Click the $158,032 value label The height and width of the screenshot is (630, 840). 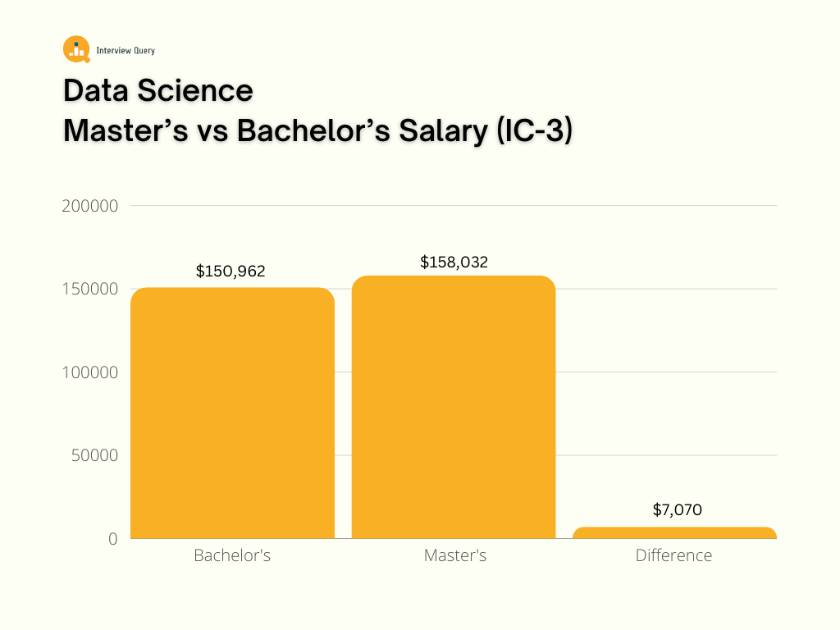pyautogui.click(x=454, y=262)
